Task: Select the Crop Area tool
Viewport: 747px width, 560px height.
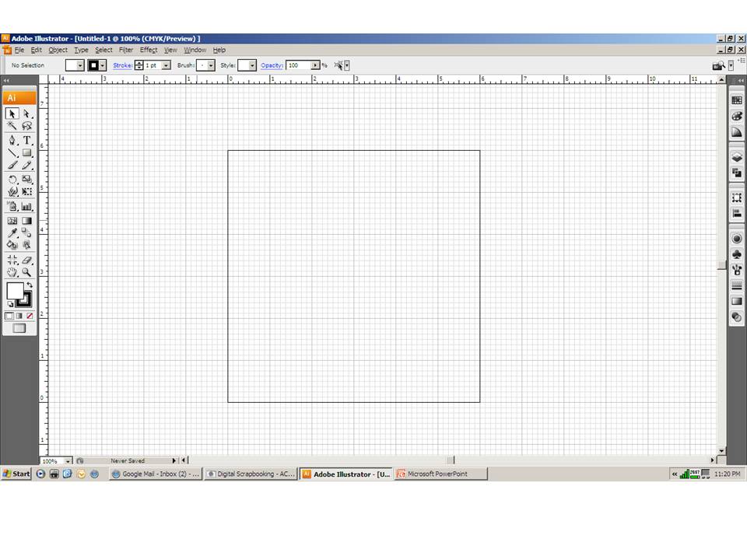Action: coord(12,260)
